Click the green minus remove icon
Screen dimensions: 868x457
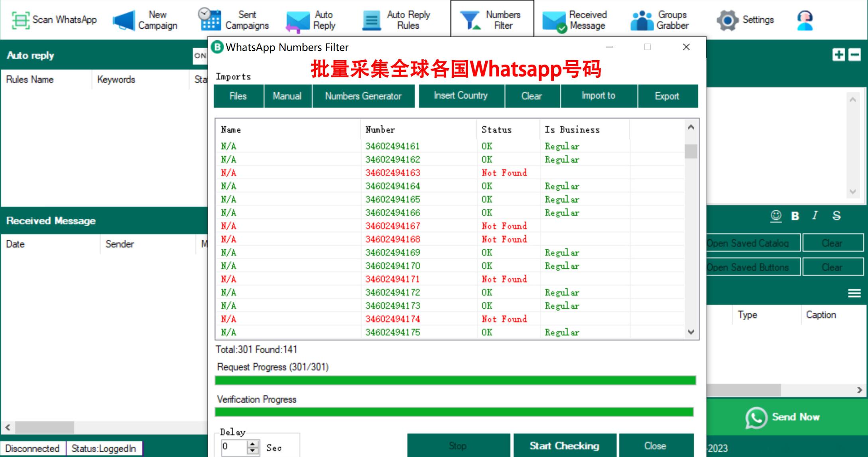click(x=854, y=55)
